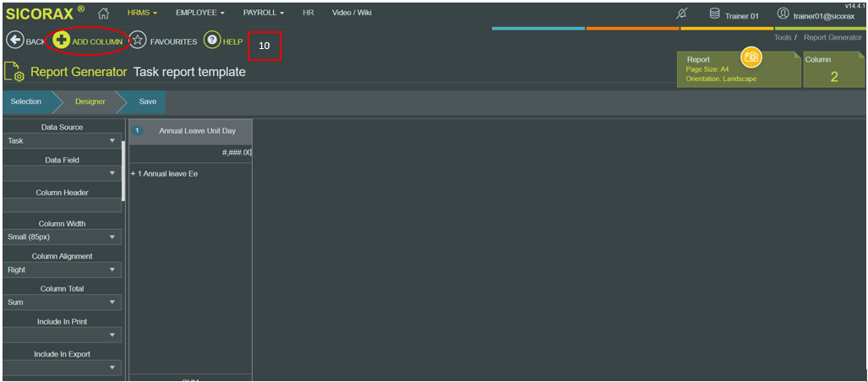This screenshot has width=868, height=382.
Task: Click the orange camera snapshot icon
Action: (x=751, y=57)
